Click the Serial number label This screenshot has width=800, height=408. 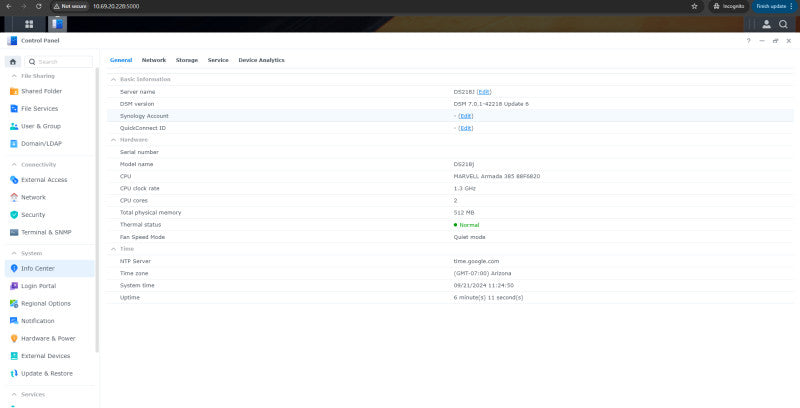click(x=139, y=152)
